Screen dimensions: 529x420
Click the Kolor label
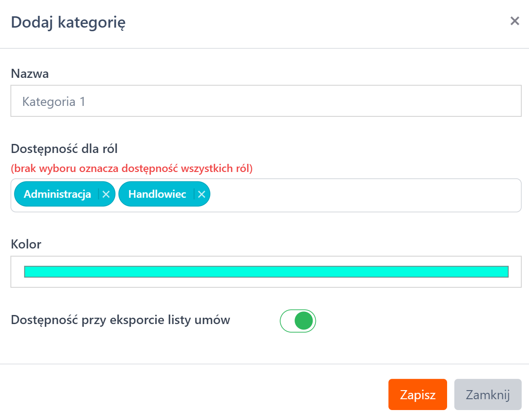point(26,245)
